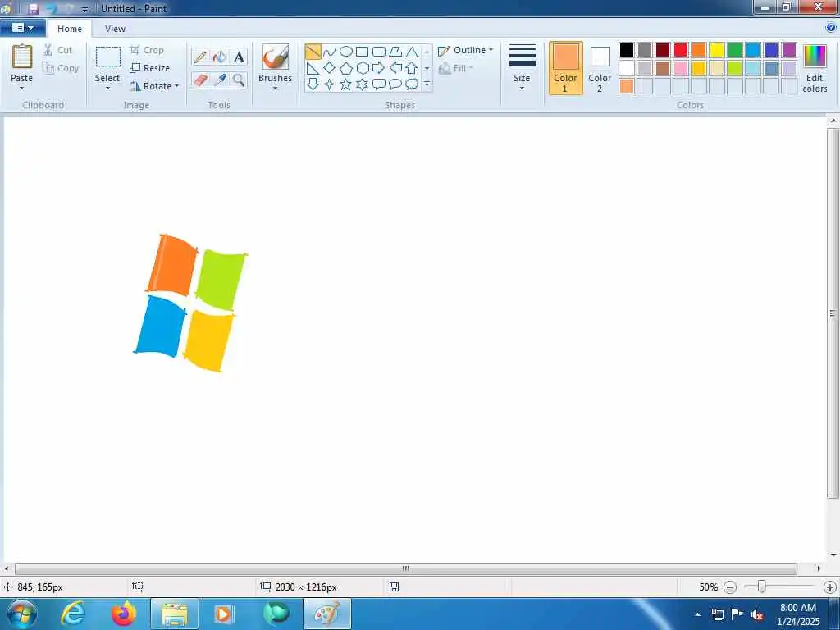Launch Internet Explorer from the taskbar
The width and height of the screenshot is (840, 630).
pos(72,614)
